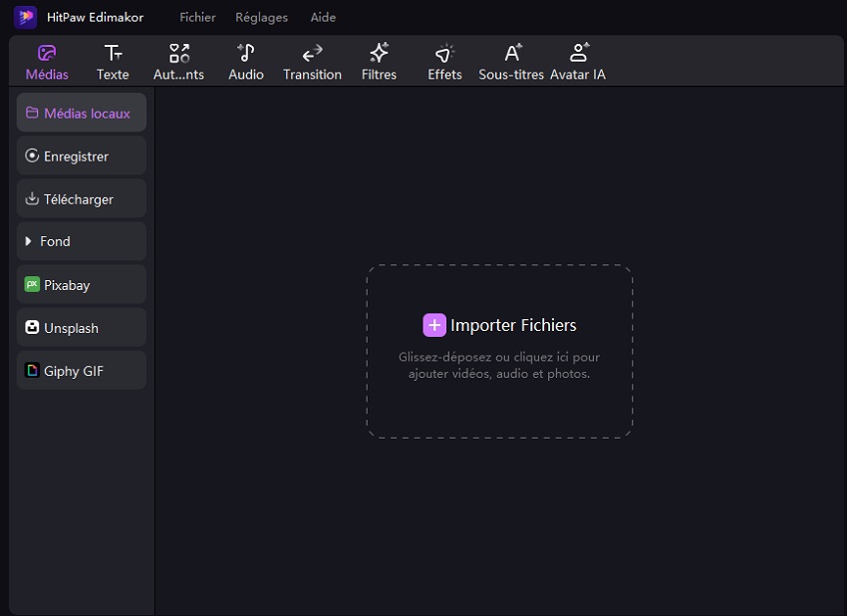This screenshot has width=847, height=616.
Task: Open the Pixabay stock library
Action: [82, 284]
